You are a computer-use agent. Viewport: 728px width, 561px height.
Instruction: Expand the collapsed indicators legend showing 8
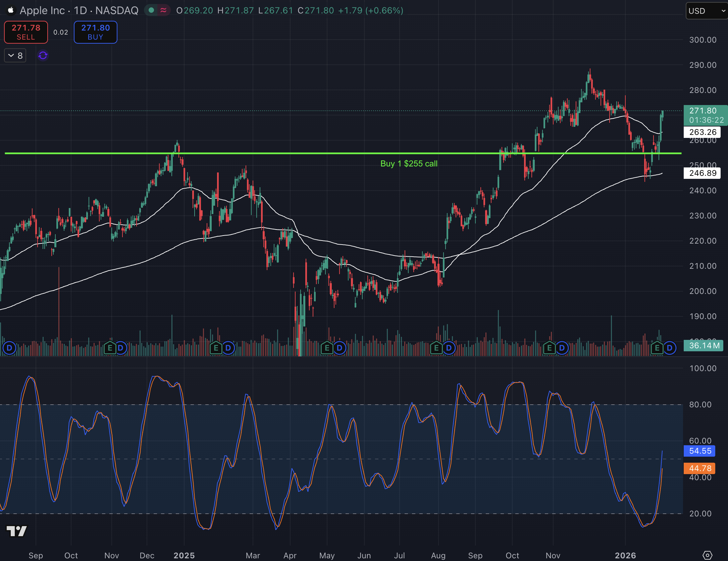[x=15, y=55]
